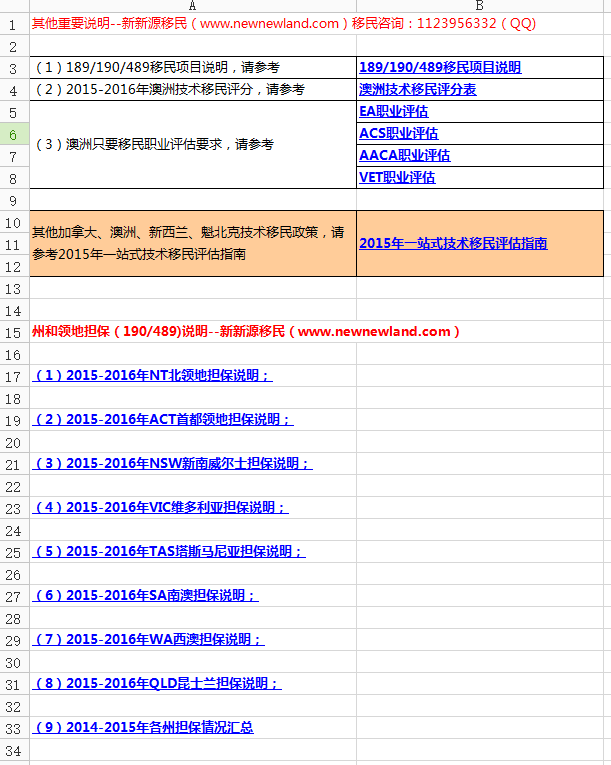Viewport: 611px width, 765px height.
Task: Select row 1 header
Action: point(14,24)
